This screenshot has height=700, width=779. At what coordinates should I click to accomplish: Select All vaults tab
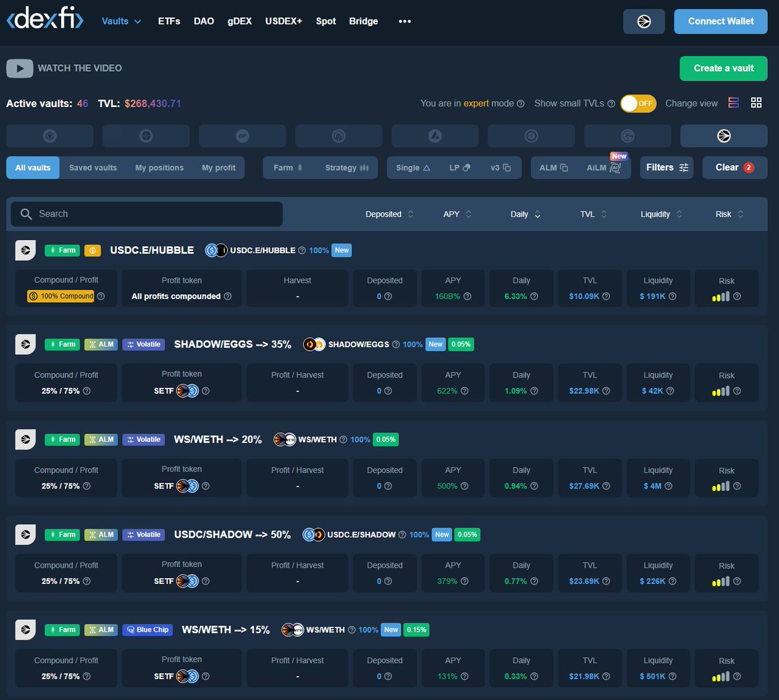click(32, 167)
